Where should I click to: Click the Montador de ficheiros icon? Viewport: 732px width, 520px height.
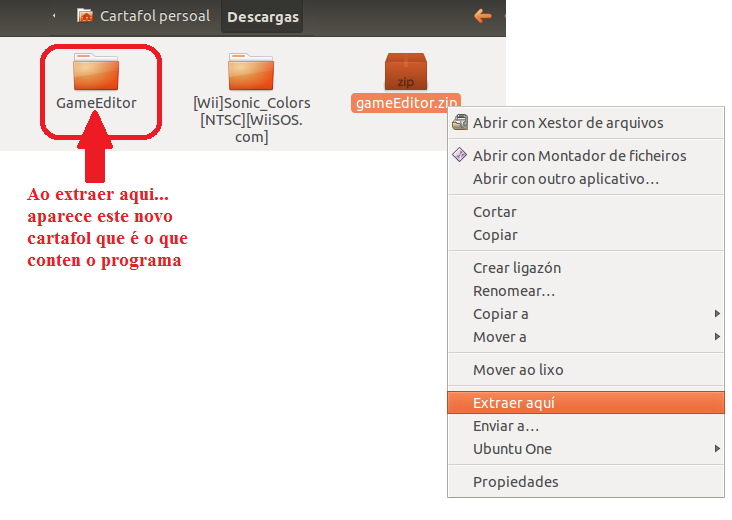click(460, 156)
